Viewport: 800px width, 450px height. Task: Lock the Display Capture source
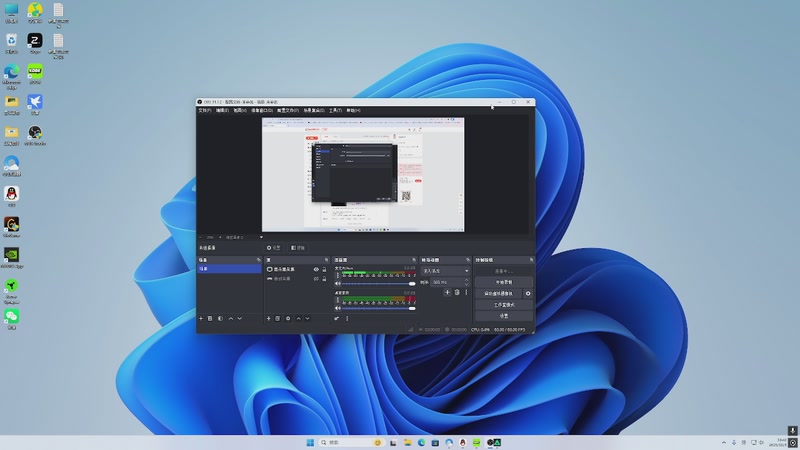[x=324, y=269]
